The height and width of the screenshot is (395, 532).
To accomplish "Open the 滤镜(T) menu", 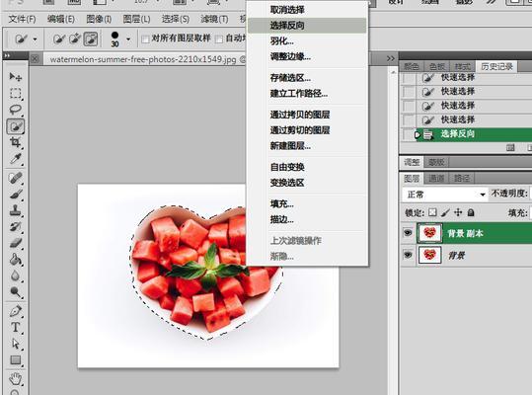I will (214, 19).
